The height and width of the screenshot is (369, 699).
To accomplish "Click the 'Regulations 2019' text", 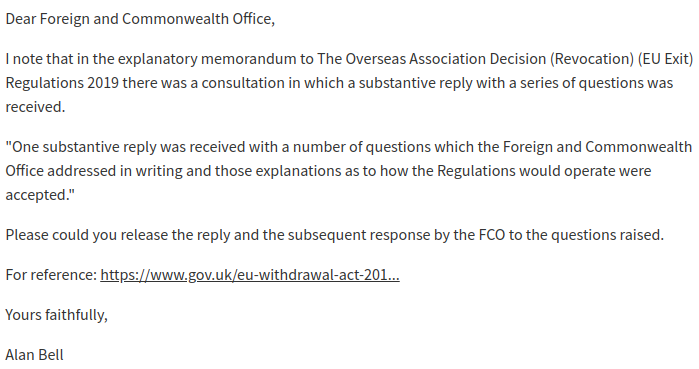I will click(x=62, y=83).
